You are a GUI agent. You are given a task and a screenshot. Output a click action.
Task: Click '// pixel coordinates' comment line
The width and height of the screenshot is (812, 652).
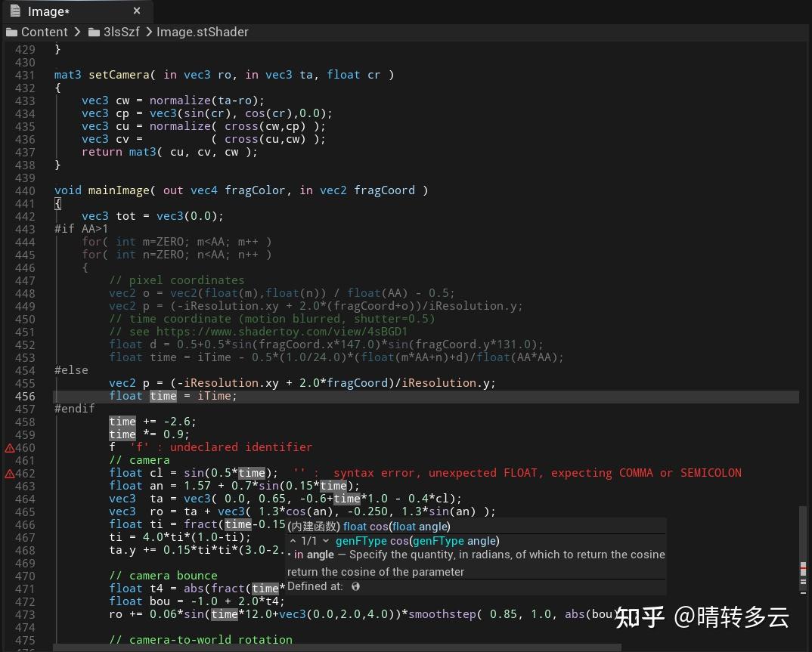(177, 280)
